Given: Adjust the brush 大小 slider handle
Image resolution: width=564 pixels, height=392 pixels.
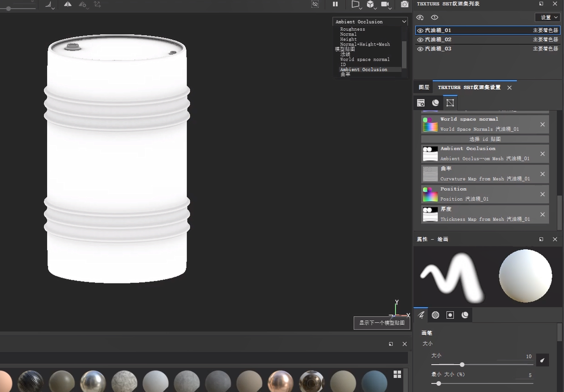Looking at the screenshot, I should (462, 365).
